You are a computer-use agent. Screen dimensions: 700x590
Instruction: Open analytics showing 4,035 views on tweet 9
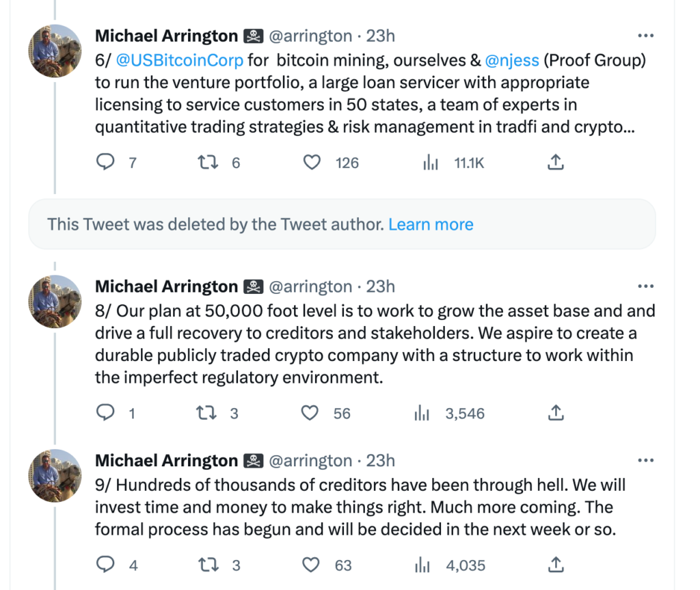coord(422,565)
